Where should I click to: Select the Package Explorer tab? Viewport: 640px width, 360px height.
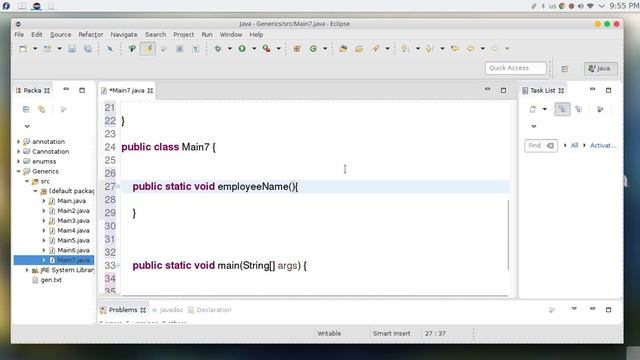pyautogui.click(x=32, y=91)
